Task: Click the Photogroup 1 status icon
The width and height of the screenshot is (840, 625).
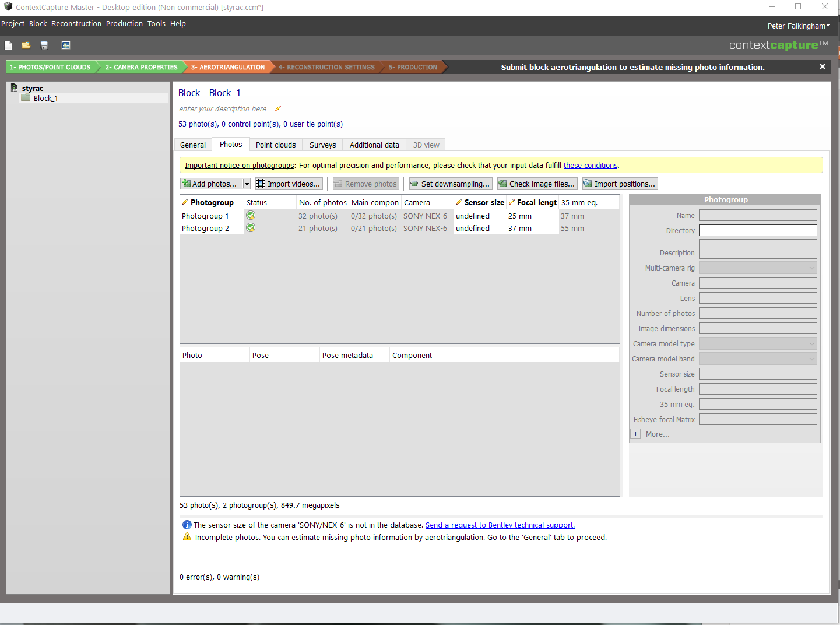Action: (x=251, y=216)
